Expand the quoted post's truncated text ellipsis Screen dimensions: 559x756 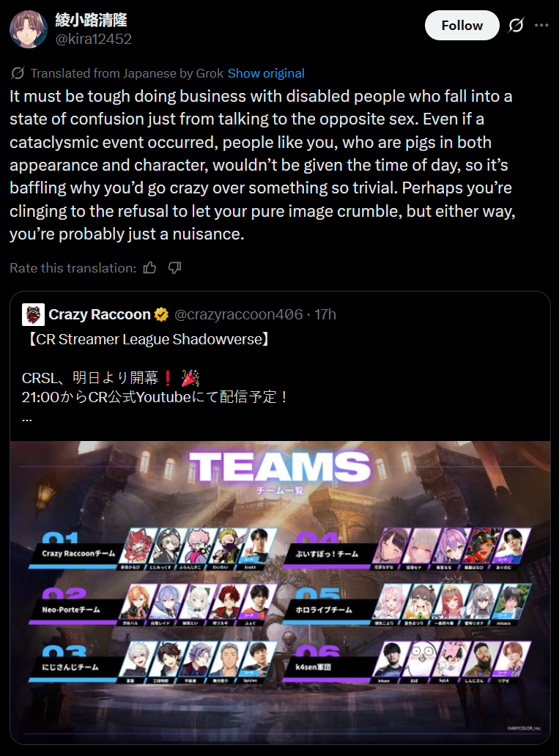27,418
